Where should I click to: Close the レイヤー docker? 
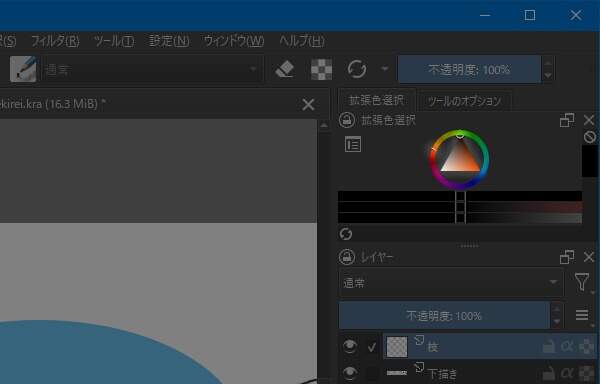[589, 257]
